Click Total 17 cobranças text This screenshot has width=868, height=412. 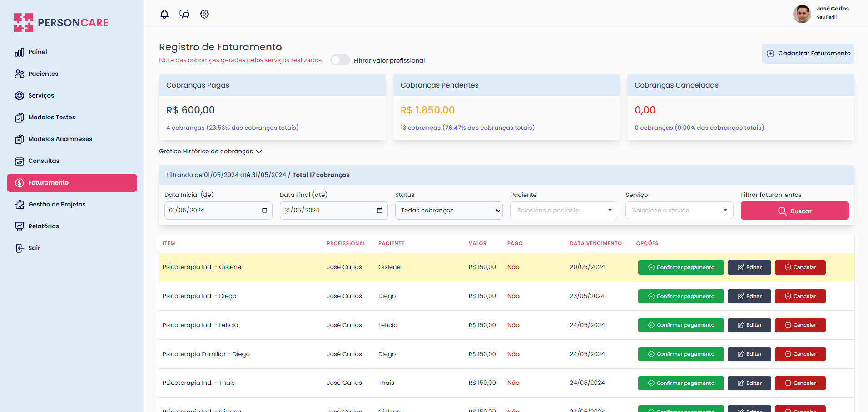point(321,175)
